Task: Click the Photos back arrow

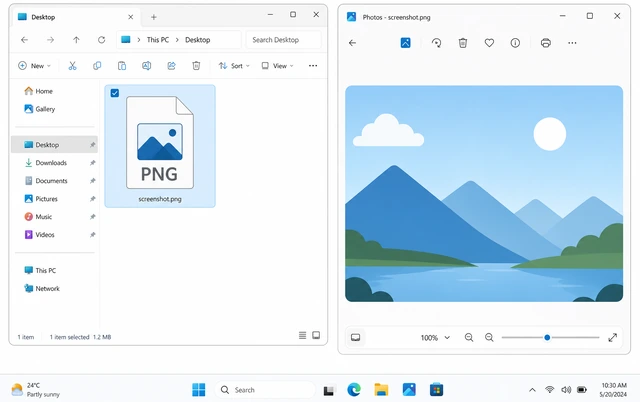Action: tap(352, 43)
